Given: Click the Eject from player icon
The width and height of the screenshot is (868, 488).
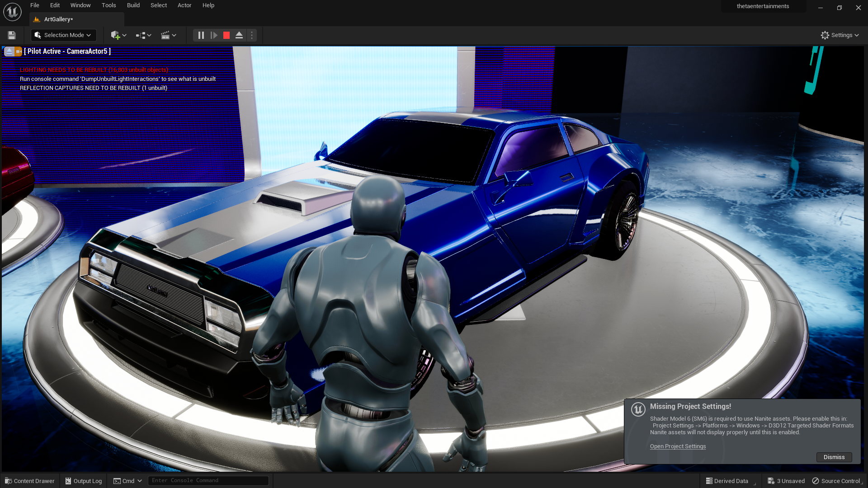Looking at the screenshot, I should [x=239, y=35].
